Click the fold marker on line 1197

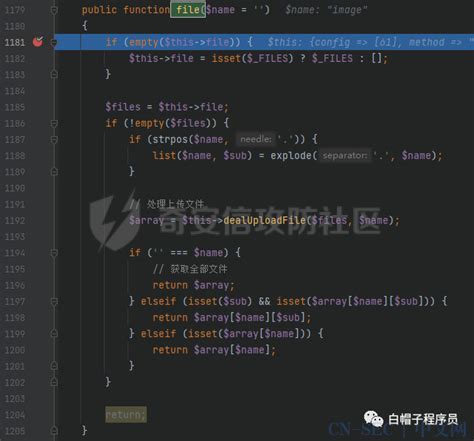click(x=54, y=302)
